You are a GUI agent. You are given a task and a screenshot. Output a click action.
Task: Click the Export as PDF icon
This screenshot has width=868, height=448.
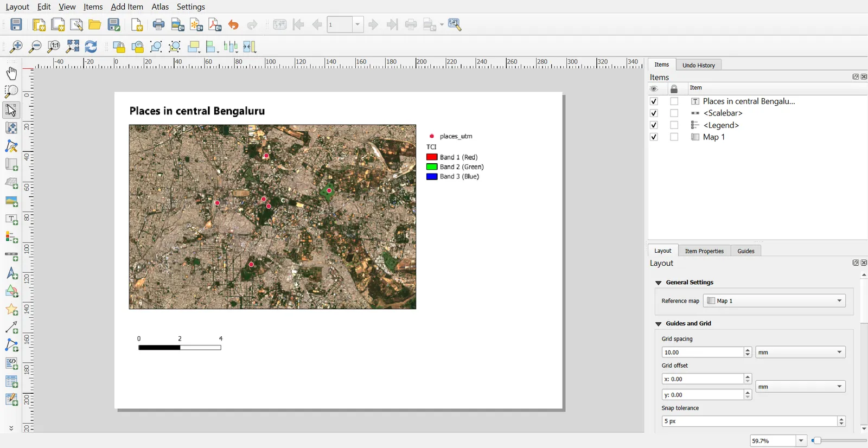215,24
